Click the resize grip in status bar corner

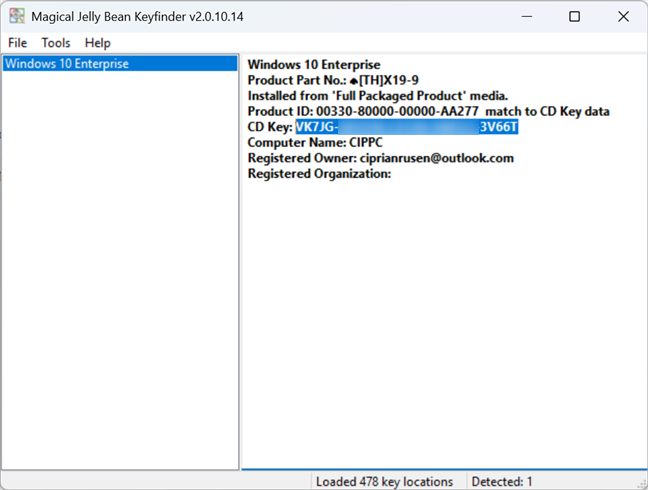pyautogui.click(x=642, y=484)
